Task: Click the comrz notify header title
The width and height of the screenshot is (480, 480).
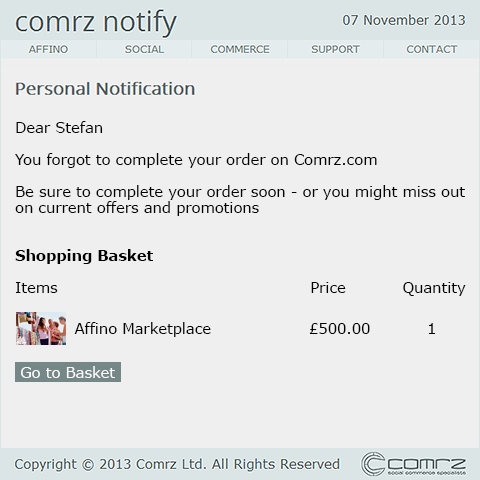Action: [96, 22]
